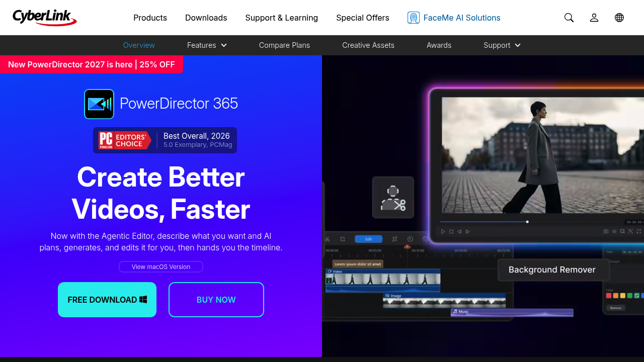The image size is (644, 362).
Task: Open the Support & Learning menu
Action: [282, 18]
